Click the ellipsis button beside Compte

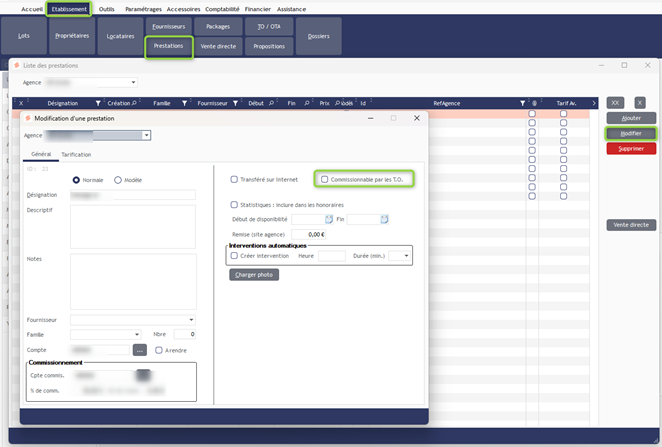click(x=140, y=350)
